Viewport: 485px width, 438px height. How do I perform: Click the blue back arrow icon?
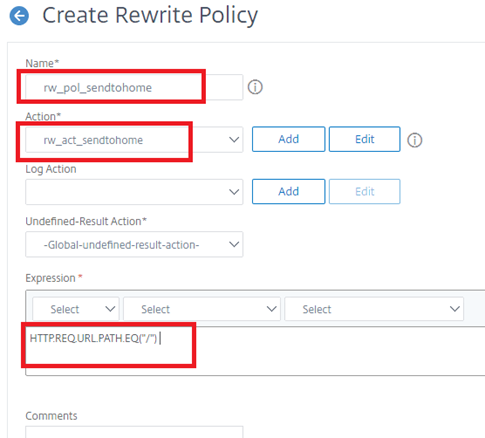[19, 16]
